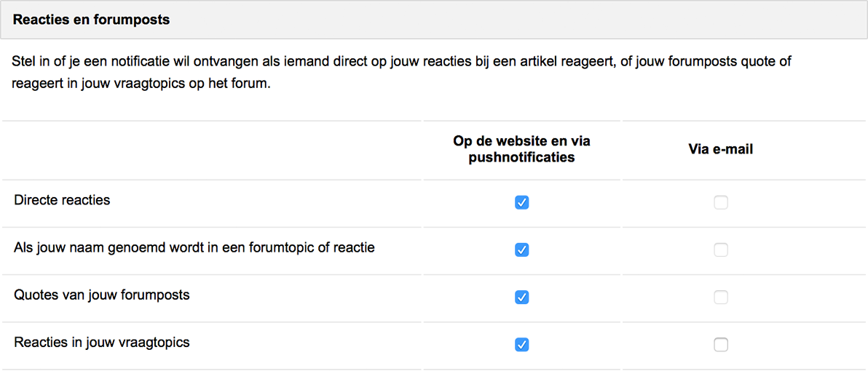Enable e-mail notifications for Directe reacties
868x371 pixels.
click(x=720, y=202)
